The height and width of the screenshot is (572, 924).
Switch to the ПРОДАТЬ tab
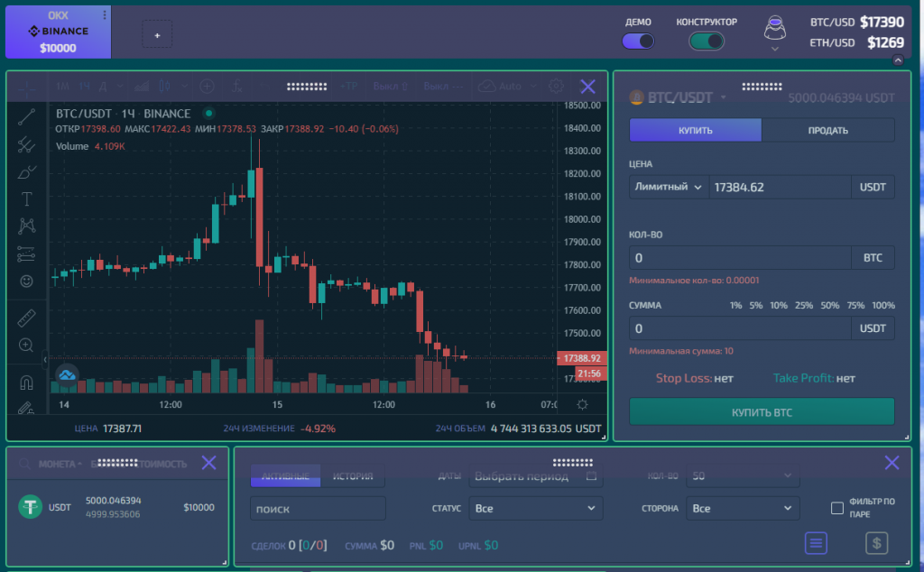(x=828, y=130)
